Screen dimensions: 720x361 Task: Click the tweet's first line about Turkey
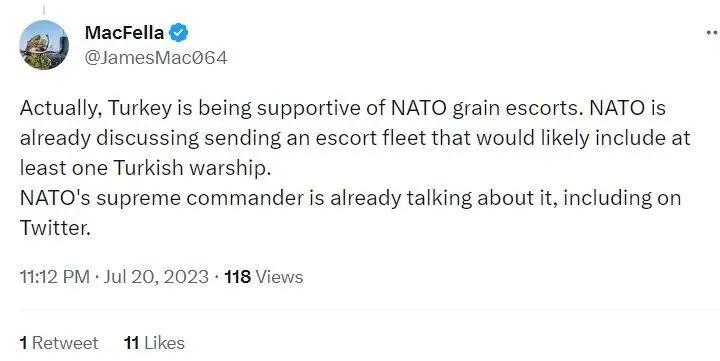pyautogui.click(x=343, y=108)
